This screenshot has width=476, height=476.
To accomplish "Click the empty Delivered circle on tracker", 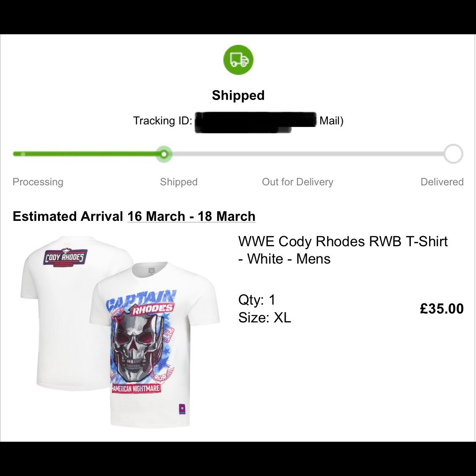I will [453, 154].
